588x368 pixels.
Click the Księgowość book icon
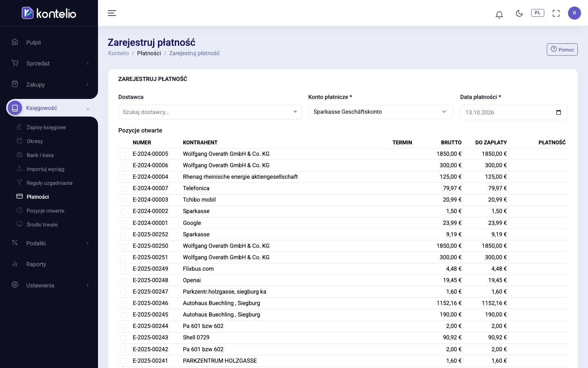15,108
